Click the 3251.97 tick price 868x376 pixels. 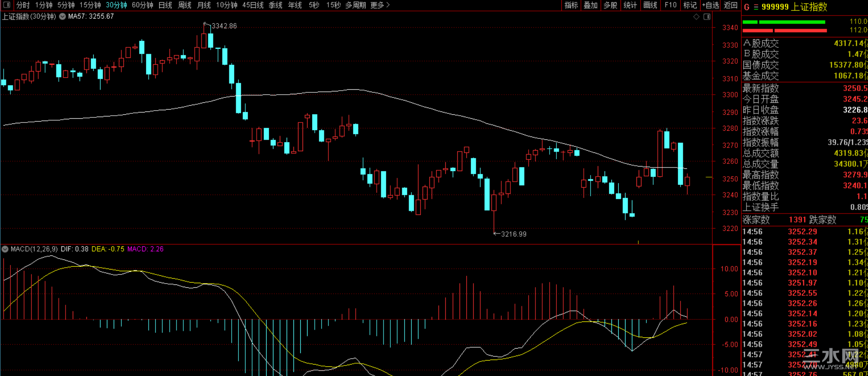pos(802,283)
